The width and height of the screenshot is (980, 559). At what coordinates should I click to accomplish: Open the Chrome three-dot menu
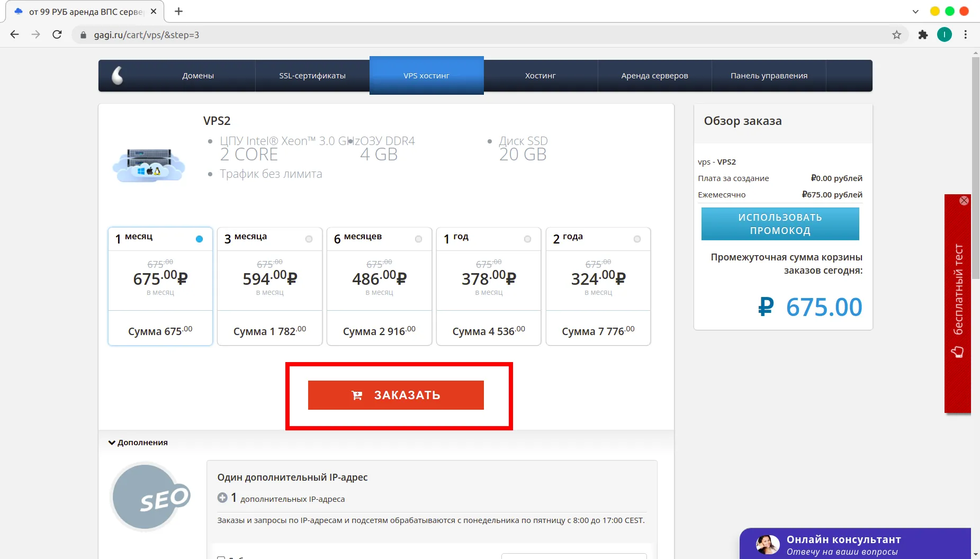click(966, 35)
